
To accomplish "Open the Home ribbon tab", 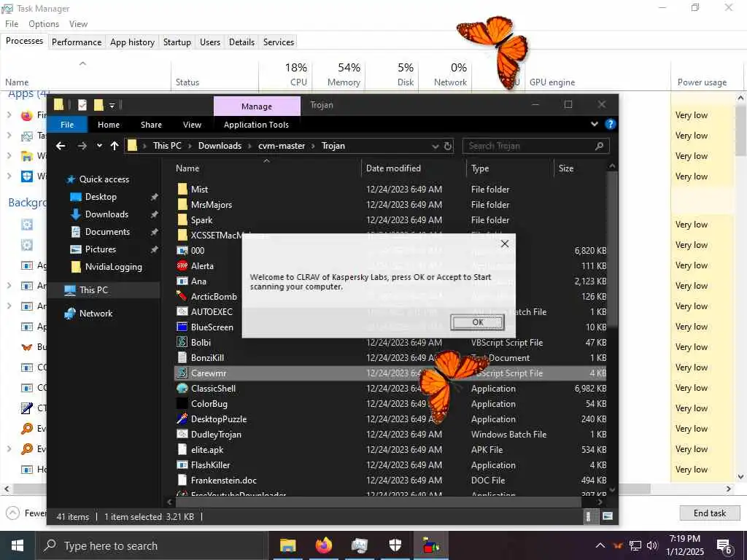I will click(109, 125).
